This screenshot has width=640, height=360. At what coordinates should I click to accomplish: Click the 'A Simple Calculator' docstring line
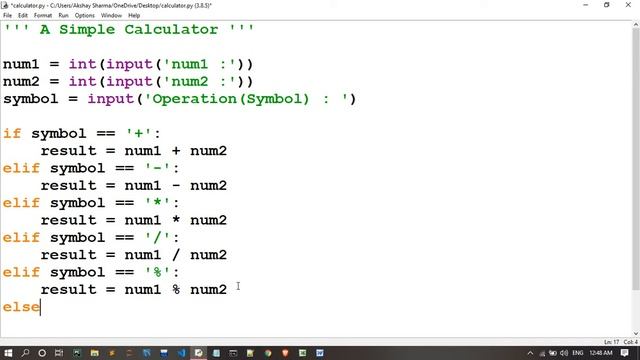[128, 29]
